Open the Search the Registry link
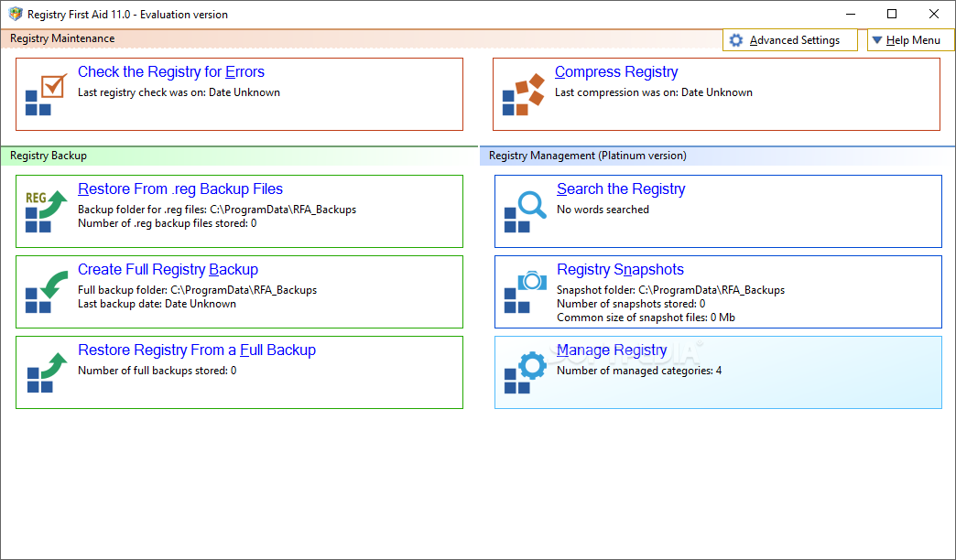Viewport: 956px width, 560px height. click(x=621, y=188)
